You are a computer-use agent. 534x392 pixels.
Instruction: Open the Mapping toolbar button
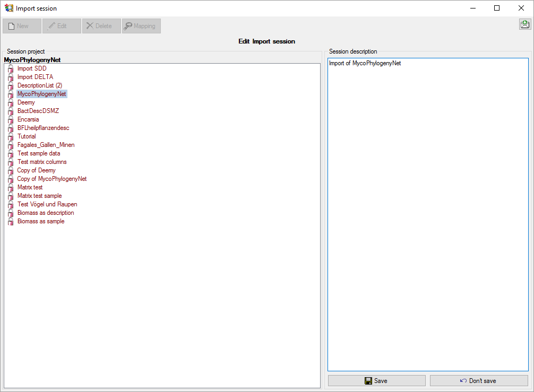(141, 26)
